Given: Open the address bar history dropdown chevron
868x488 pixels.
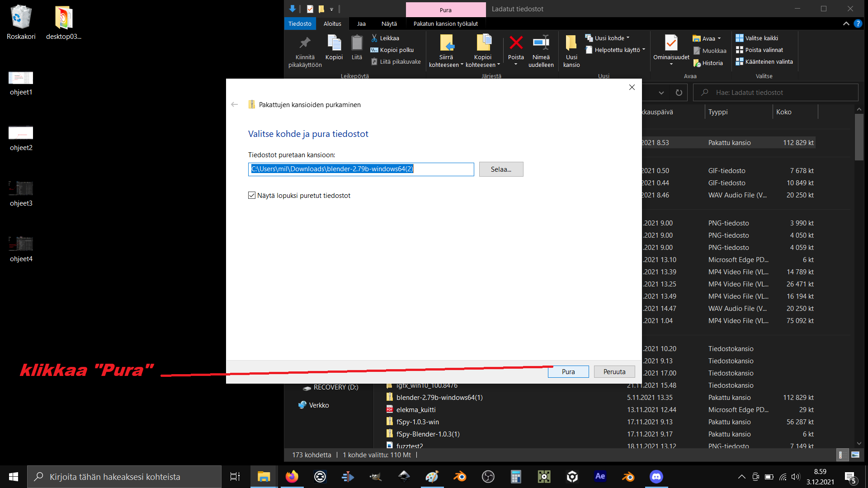Looking at the screenshot, I should 661,93.
